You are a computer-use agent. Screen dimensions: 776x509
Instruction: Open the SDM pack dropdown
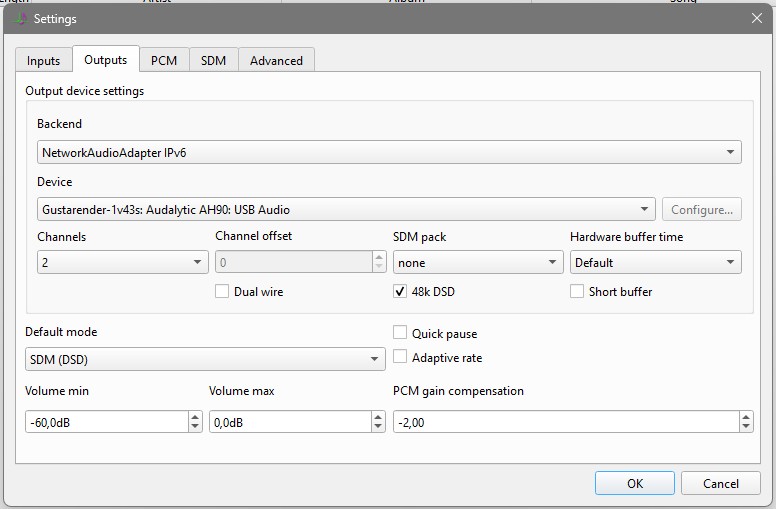(478, 262)
